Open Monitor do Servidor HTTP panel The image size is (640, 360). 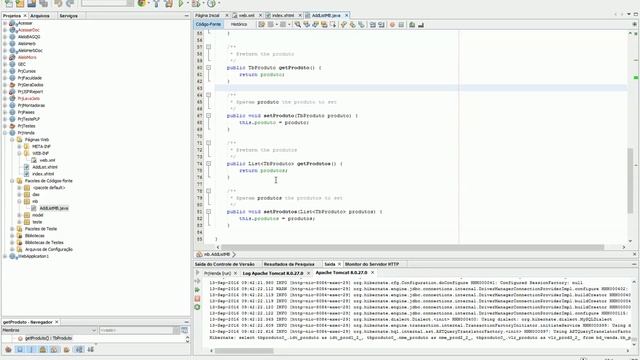(x=372, y=264)
